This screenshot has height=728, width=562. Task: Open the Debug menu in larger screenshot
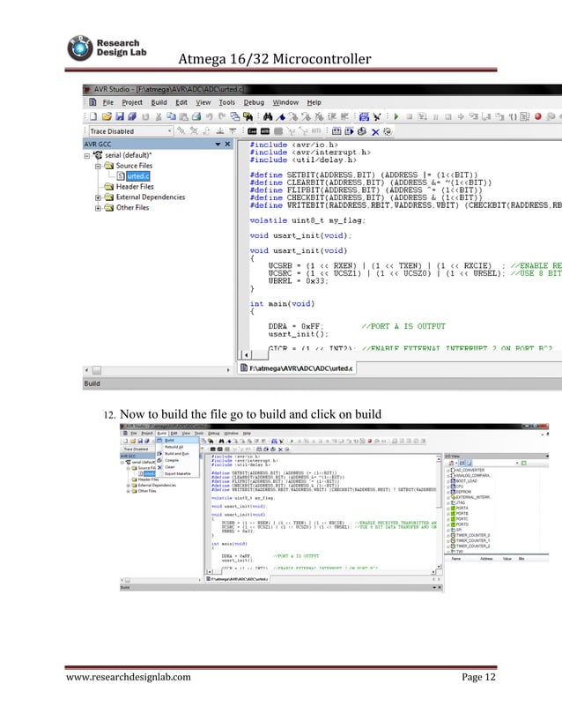pyautogui.click(x=253, y=102)
